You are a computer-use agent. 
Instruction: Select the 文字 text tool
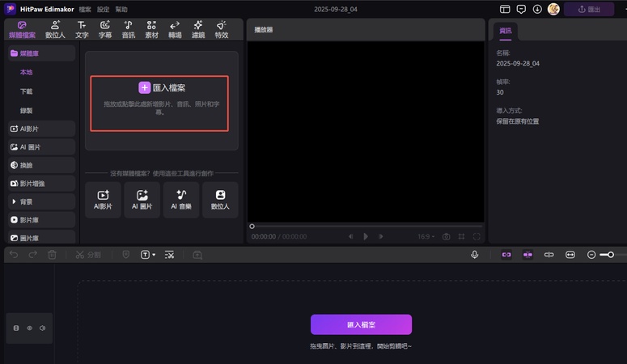tap(82, 30)
